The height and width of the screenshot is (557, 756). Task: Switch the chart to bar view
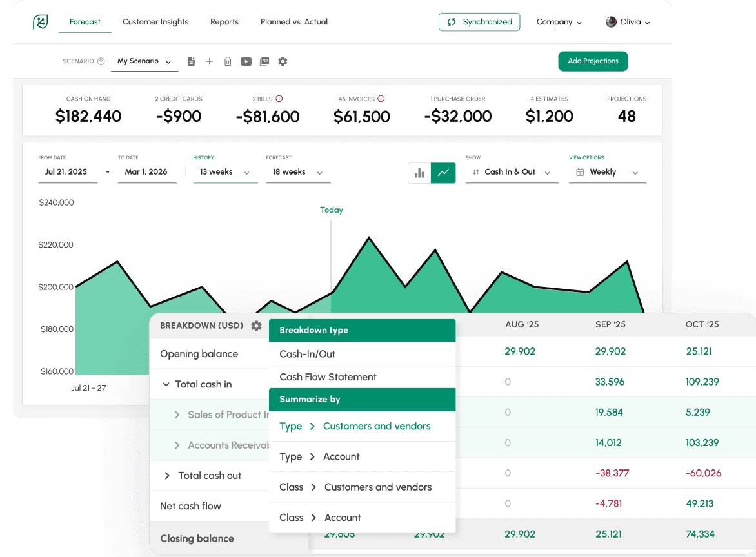[x=419, y=172]
